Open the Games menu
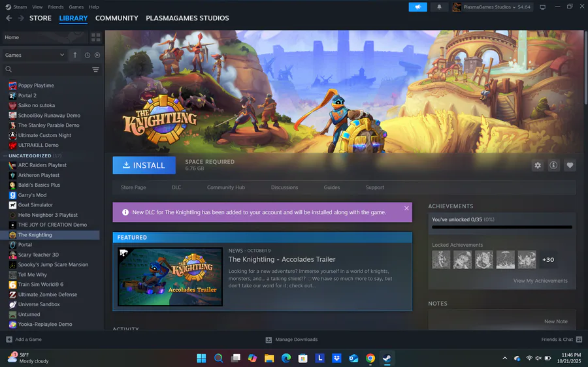 coord(76,7)
